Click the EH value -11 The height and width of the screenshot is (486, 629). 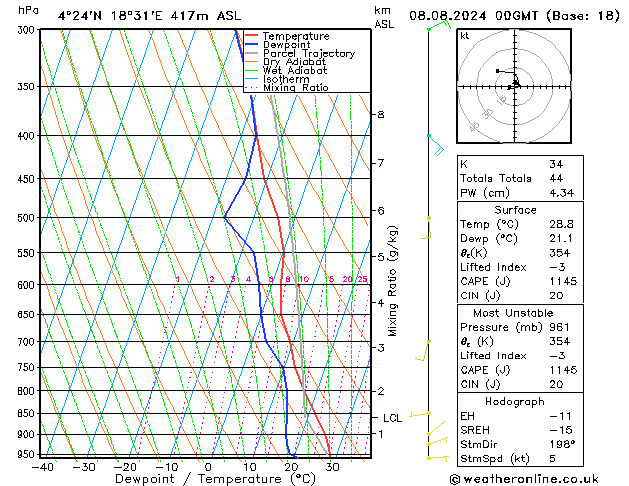[561, 416]
